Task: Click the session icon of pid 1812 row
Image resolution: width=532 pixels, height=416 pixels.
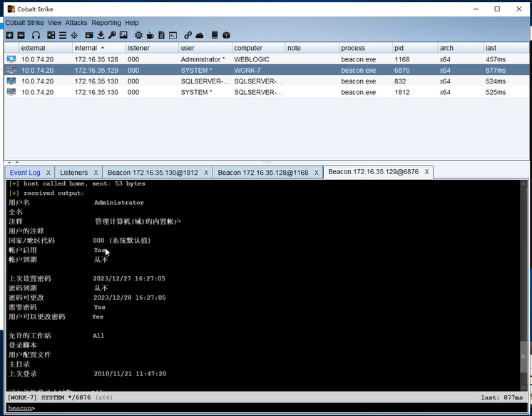Action: 11,92
